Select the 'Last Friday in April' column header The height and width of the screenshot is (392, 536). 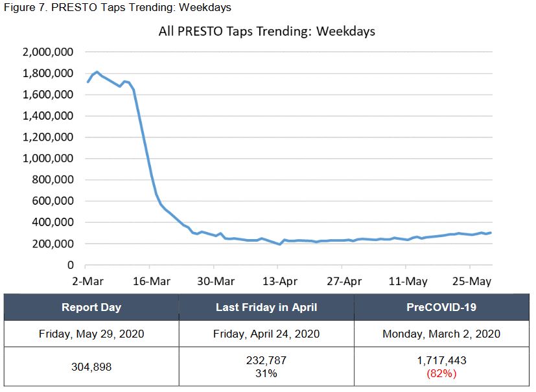point(266,307)
